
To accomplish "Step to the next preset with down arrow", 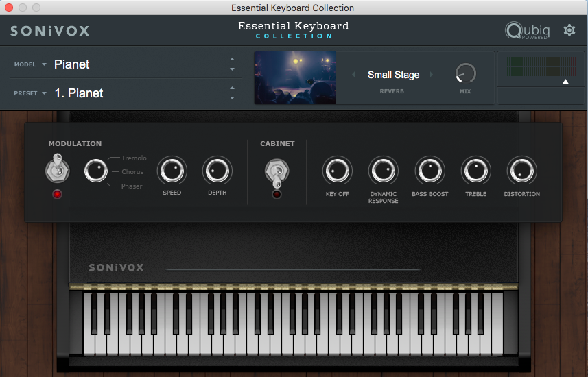I will [232, 98].
